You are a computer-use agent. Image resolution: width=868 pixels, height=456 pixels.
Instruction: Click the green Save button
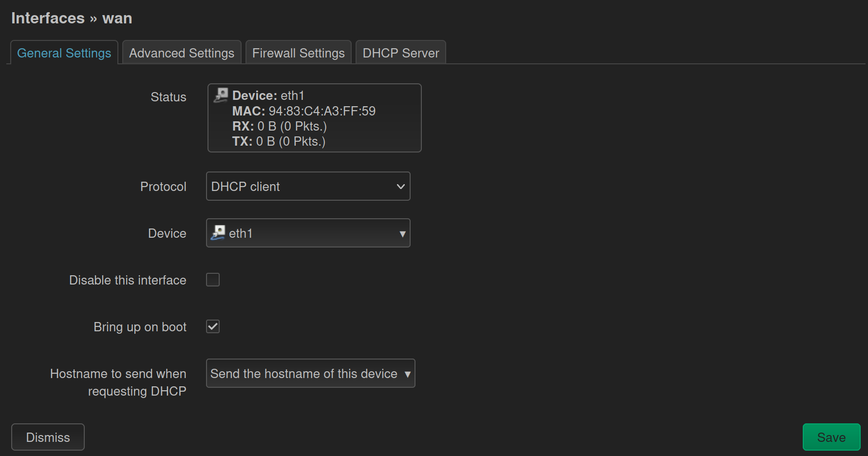click(831, 437)
